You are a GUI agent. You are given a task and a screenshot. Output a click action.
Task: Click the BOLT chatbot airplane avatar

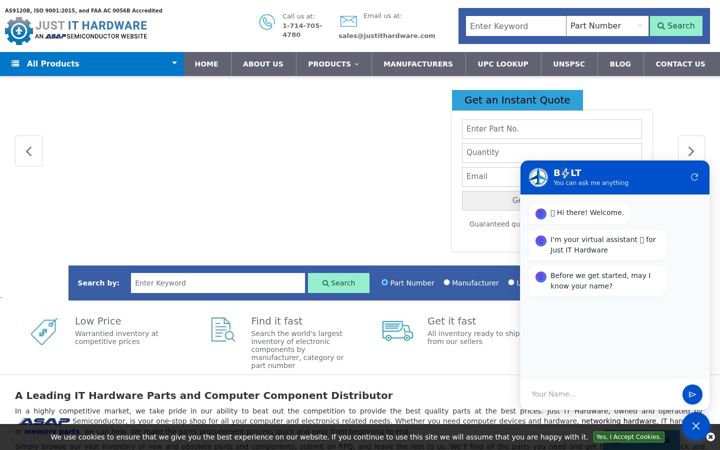coord(538,177)
